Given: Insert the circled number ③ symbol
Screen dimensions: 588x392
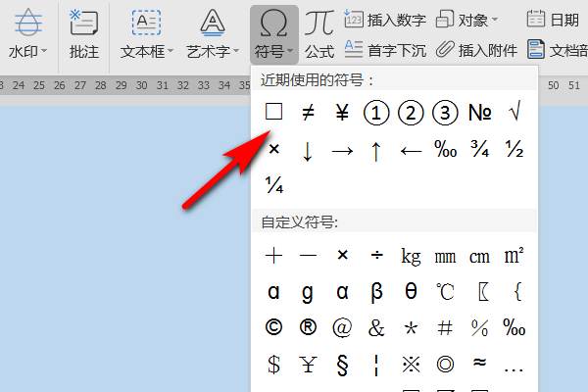Looking at the screenshot, I should (445, 112).
